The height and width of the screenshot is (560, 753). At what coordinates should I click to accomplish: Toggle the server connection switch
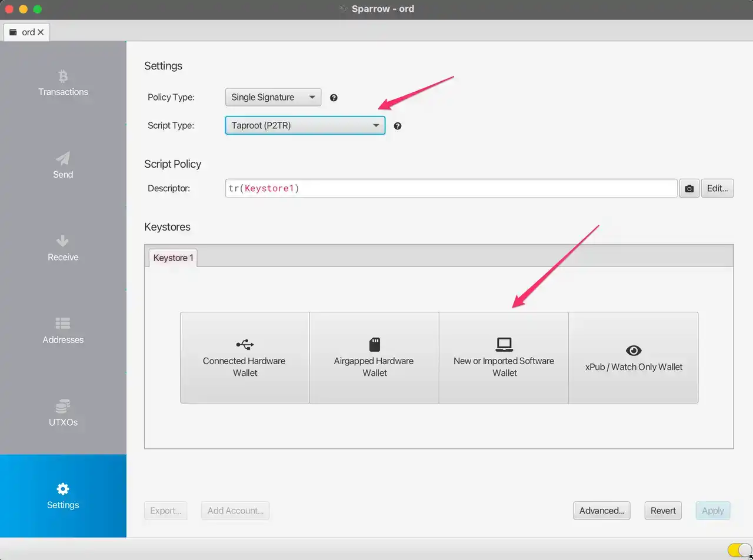click(739, 549)
